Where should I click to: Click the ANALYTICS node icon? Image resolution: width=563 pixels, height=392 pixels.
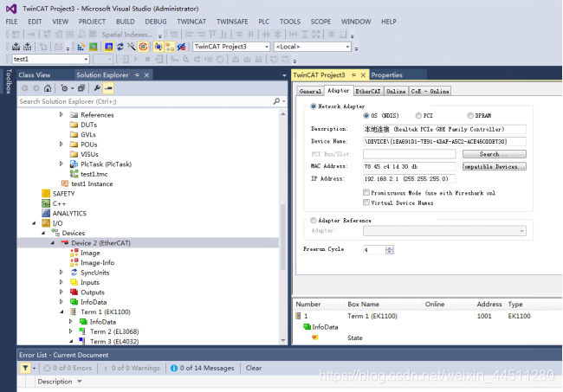46,214
